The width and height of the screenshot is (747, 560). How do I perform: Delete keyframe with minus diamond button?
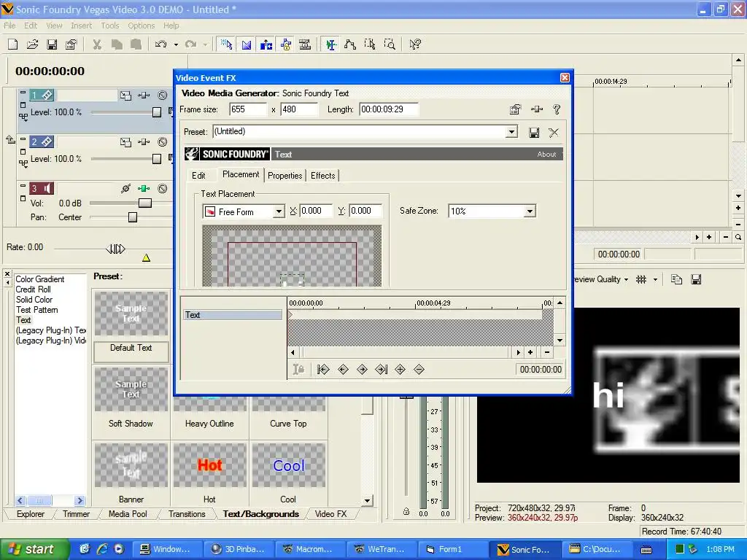click(x=419, y=370)
